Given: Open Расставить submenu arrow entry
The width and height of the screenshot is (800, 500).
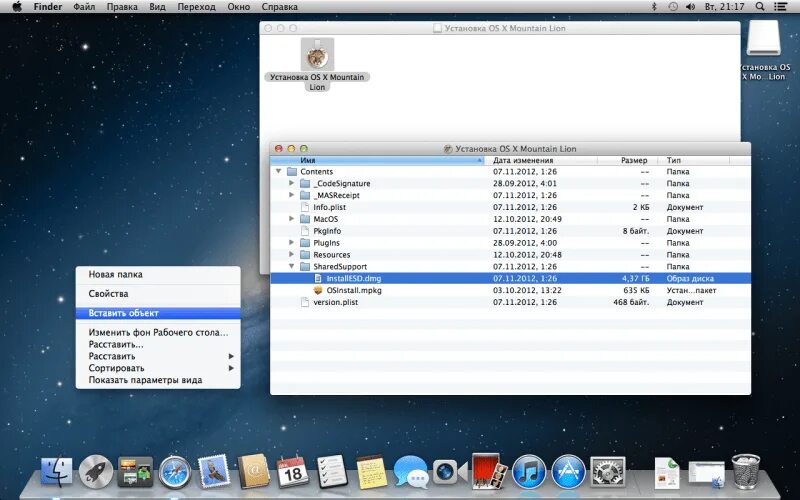Looking at the screenshot, I should pyautogui.click(x=158, y=356).
